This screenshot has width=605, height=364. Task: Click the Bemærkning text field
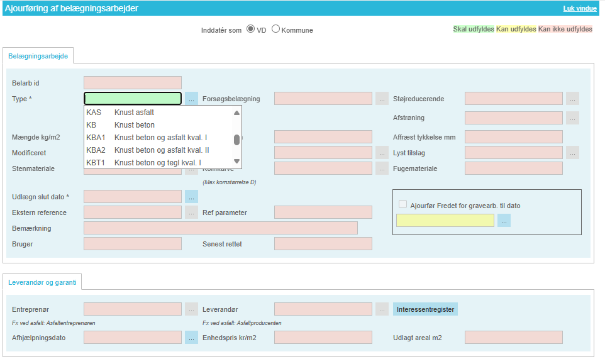(220, 228)
